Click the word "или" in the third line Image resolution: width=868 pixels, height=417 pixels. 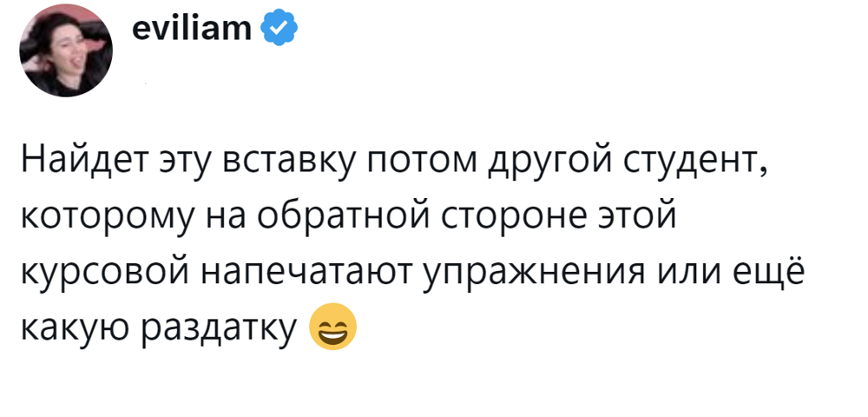[x=683, y=271]
